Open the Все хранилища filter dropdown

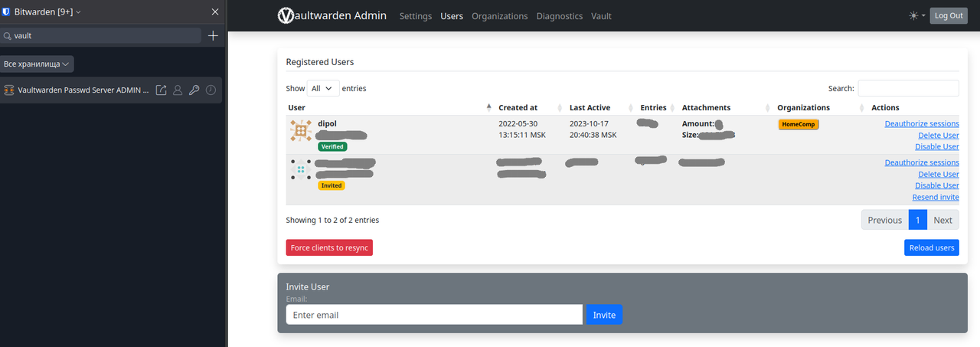coord(37,64)
